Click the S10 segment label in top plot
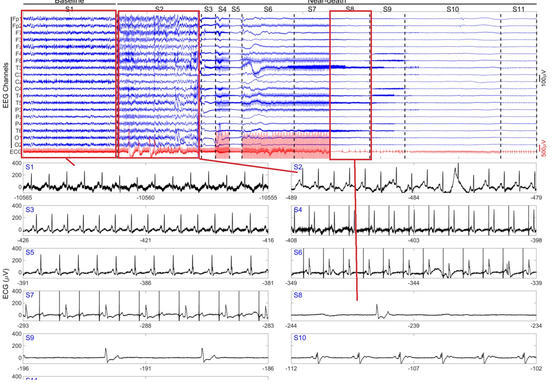Screen dimensions: 553x392 [x=452, y=9]
